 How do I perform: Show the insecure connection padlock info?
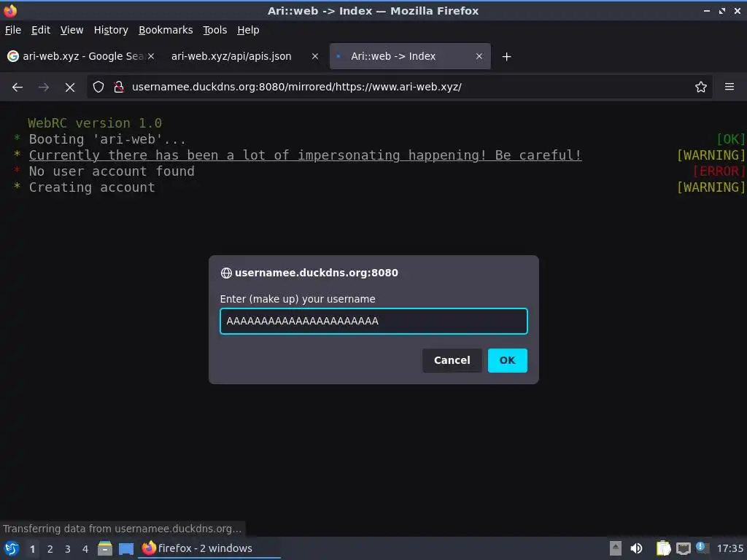point(119,87)
